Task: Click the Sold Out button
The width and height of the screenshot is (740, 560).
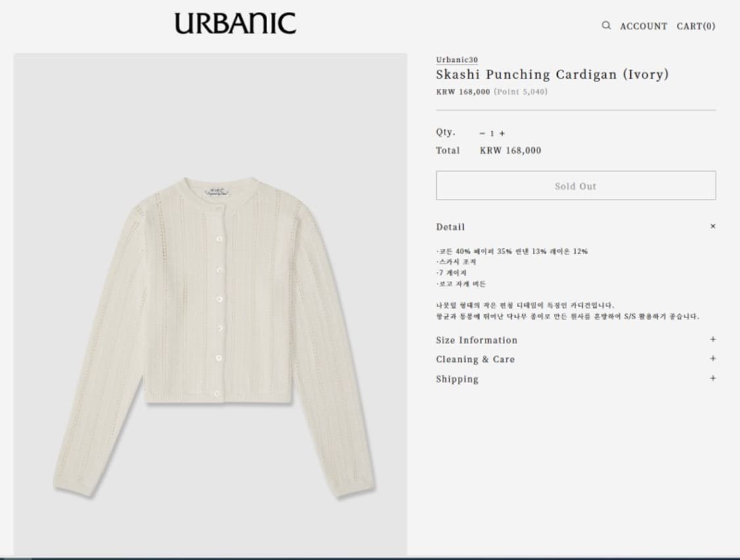Action: (x=575, y=186)
